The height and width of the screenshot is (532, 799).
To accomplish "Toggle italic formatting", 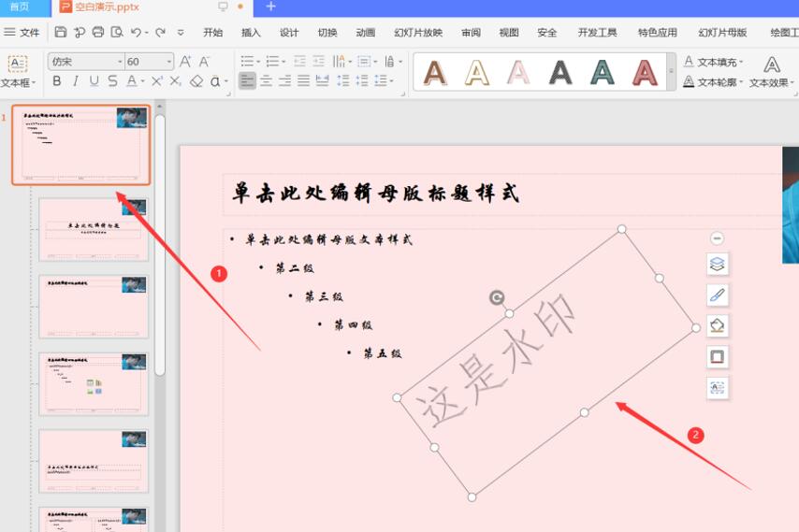I will click(x=76, y=81).
